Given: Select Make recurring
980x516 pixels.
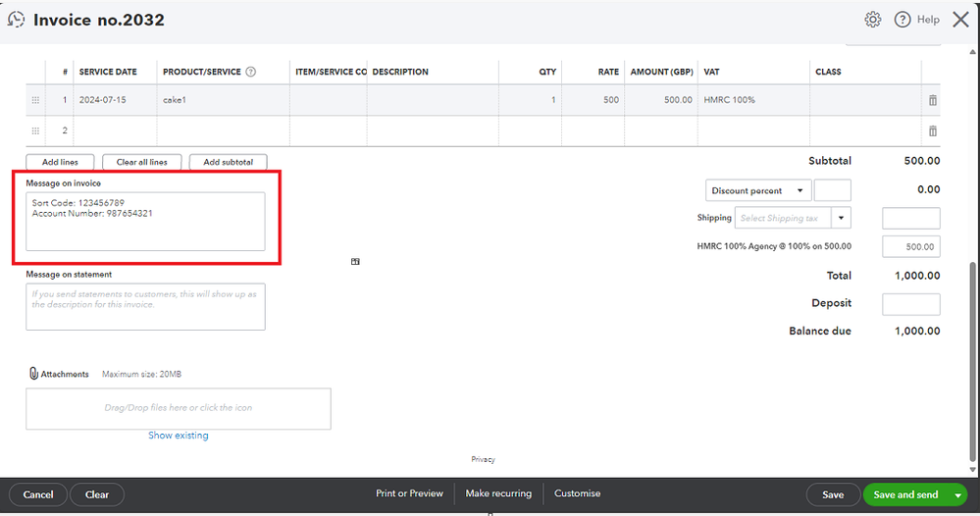Looking at the screenshot, I should (x=498, y=493).
